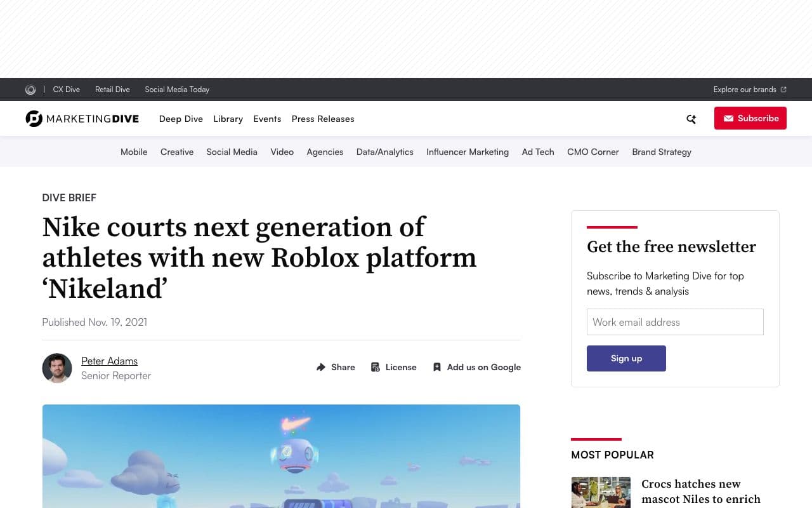Viewport: 812px width, 508px height.
Task: Open Peter Adams author photo
Action: (x=57, y=368)
